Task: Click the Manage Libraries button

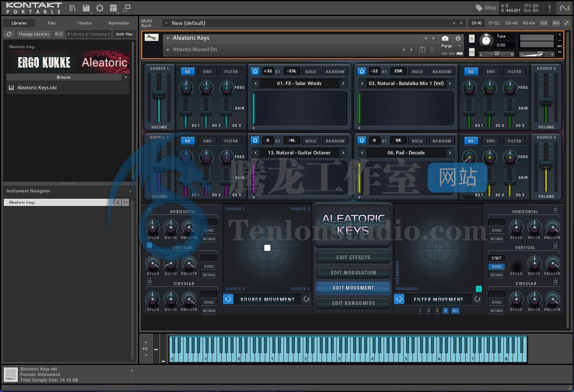Action: 34,34
